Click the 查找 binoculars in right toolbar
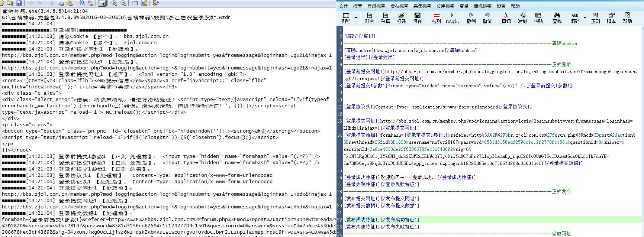The image size is (644, 237). click(557, 17)
